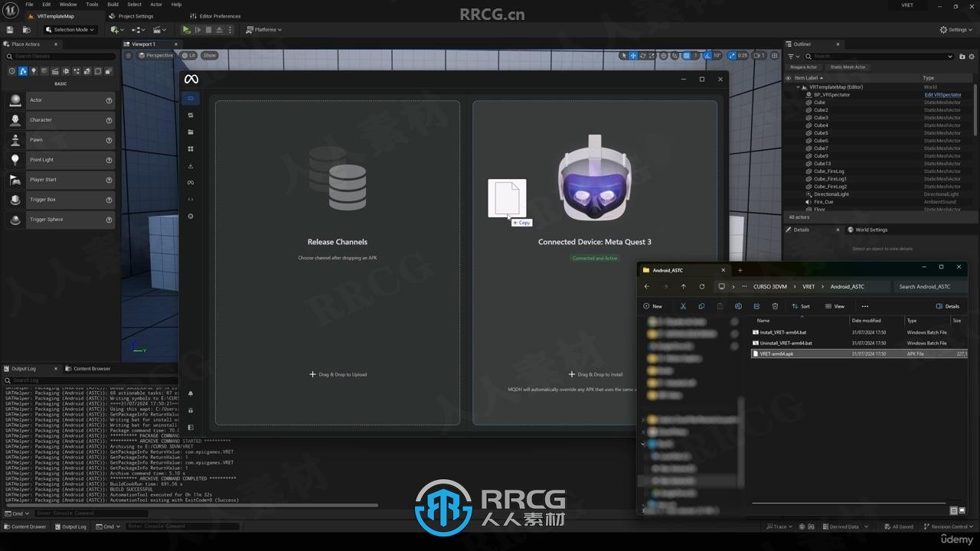Click the VRET breadcrumb in File Explorer
Viewport: 980px width, 551px height.
[808, 286]
